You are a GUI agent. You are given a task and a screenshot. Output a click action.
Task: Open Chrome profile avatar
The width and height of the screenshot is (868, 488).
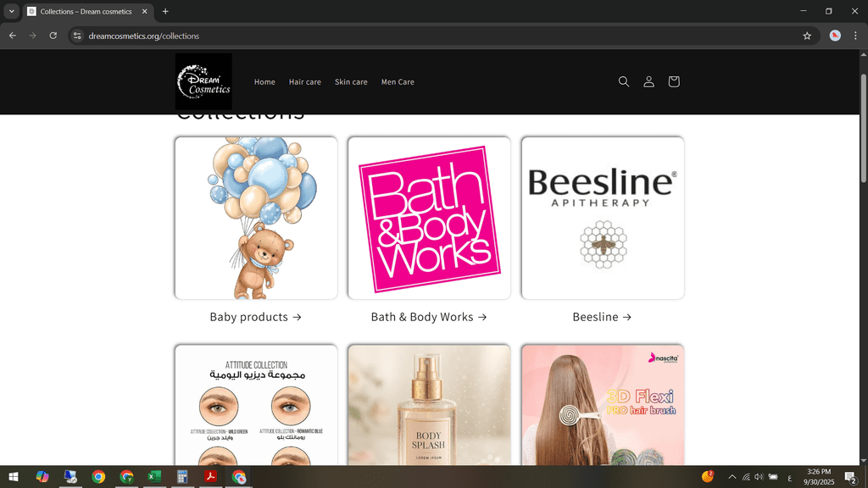tap(835, 36)
